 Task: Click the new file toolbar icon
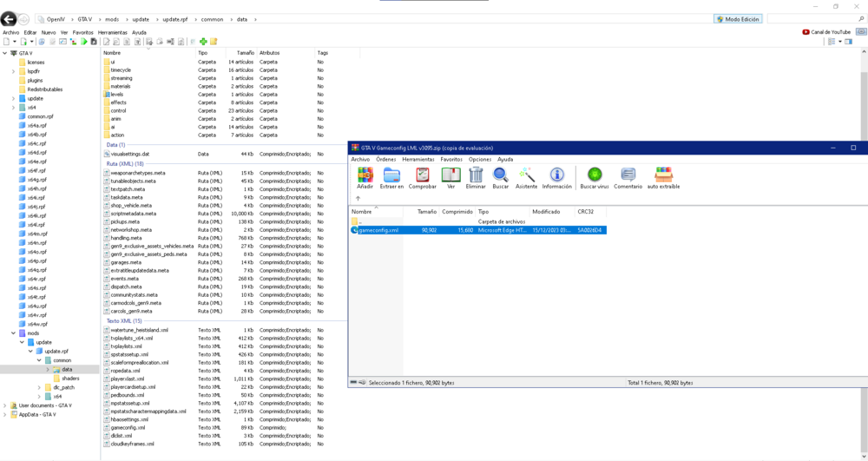pos(7,42)
